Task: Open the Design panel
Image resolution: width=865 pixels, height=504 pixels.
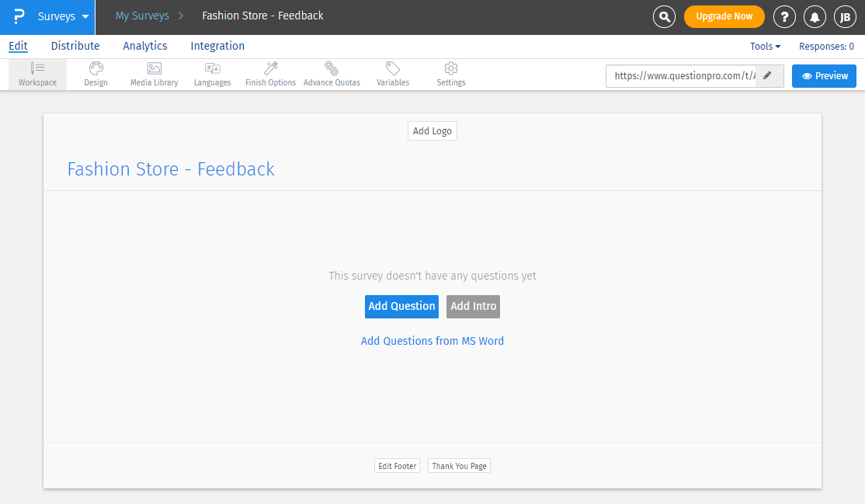Action: click(x=96, y=74)
